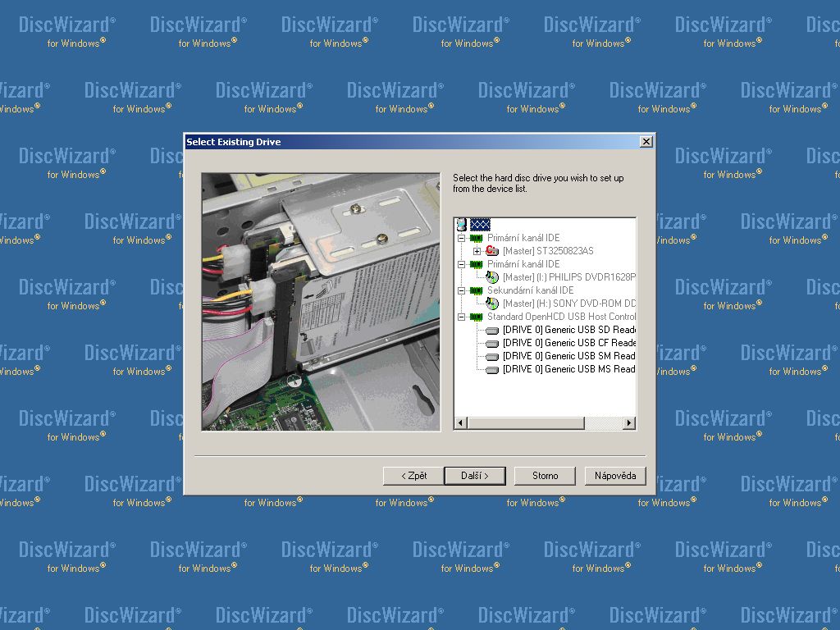
Task: Click the controller icon beside Standard OpenHCD USB Host
Action: 477,317
